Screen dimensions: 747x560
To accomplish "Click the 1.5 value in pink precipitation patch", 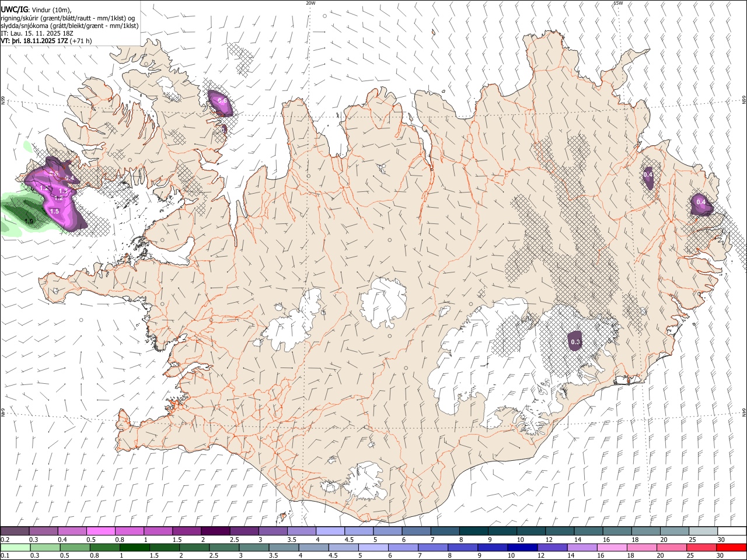I will coord(55,211).
